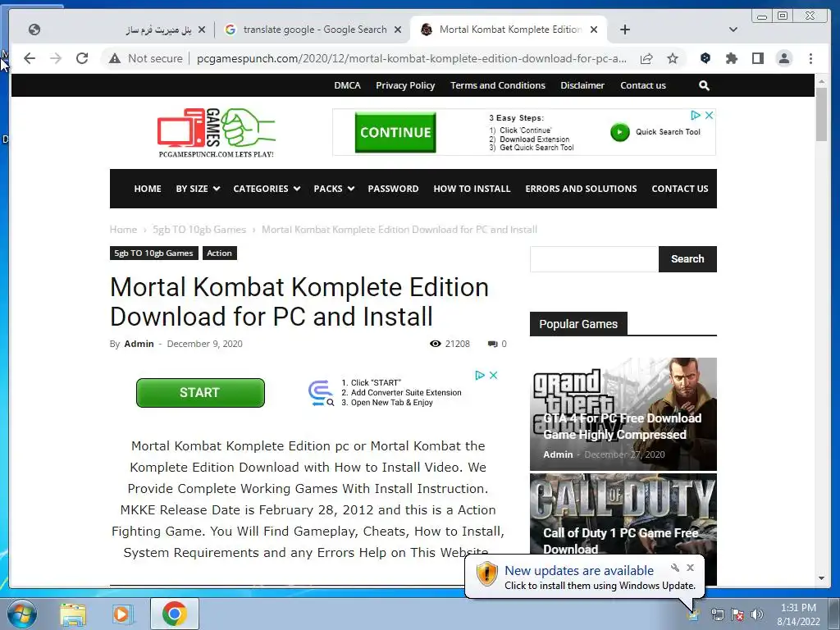Image resolution: width=840 pixels, height=630 pixels.
Task: Click the Quick Search Tool play icon
Action: 620,132
